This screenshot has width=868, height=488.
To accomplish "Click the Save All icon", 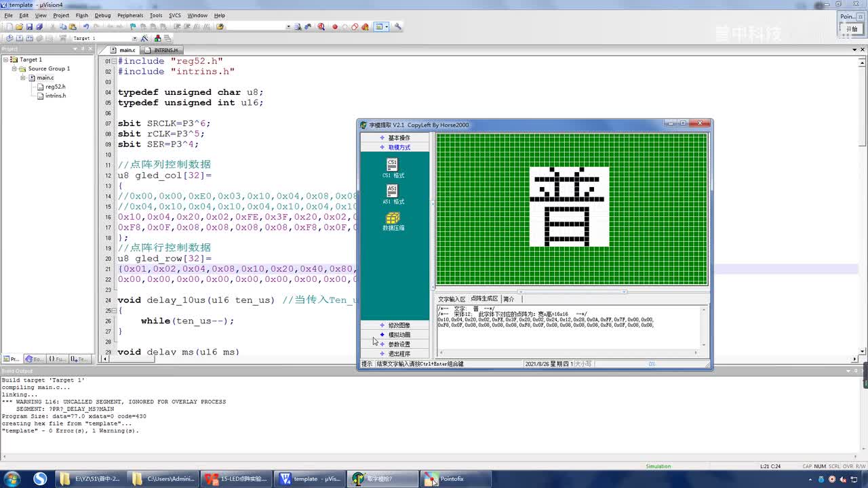I will (39, 27).
